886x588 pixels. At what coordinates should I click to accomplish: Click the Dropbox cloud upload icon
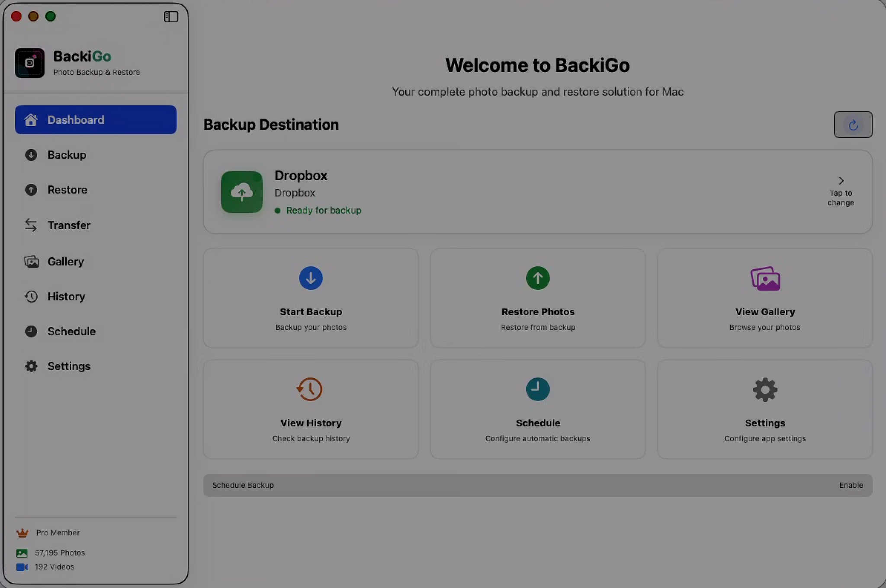242,192
